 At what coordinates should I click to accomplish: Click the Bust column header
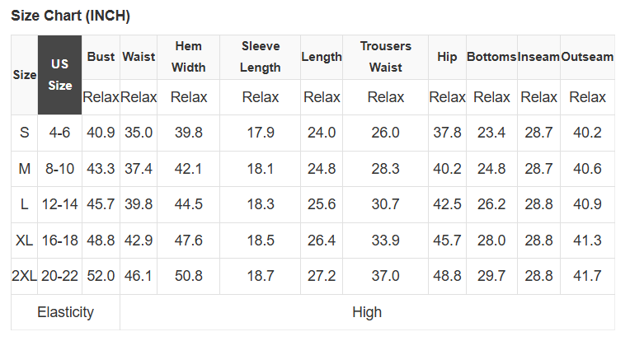point(101,57)
